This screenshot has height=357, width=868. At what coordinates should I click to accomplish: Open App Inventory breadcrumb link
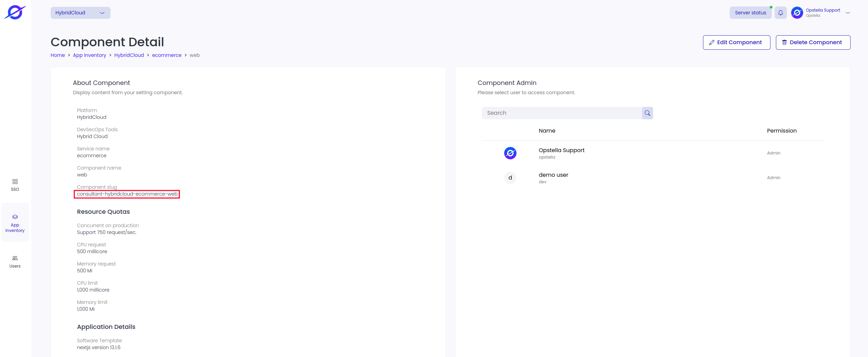click(x=90, y=55)
